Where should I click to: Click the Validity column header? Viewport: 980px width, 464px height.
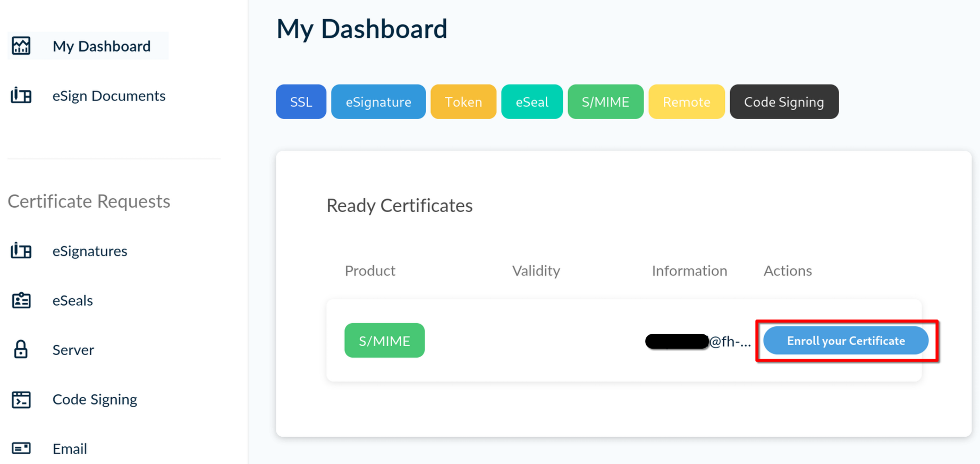pyautogui.click(x=536, y=271)
